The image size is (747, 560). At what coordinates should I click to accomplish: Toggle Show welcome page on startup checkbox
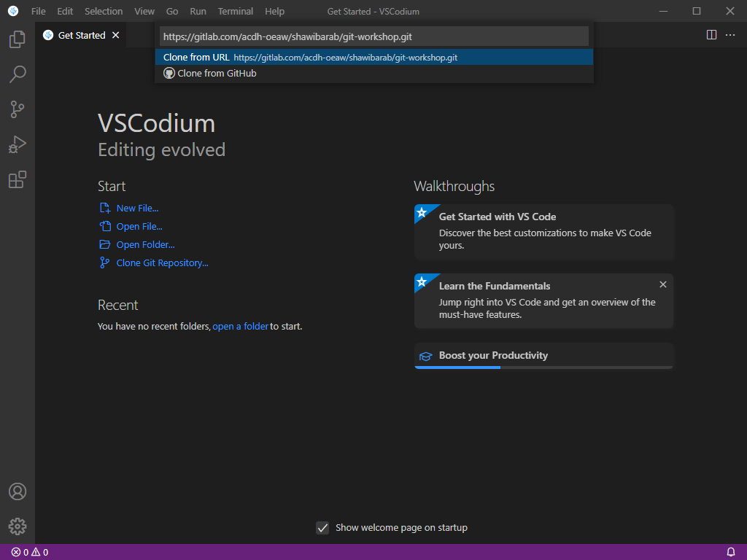coord(322,528)
